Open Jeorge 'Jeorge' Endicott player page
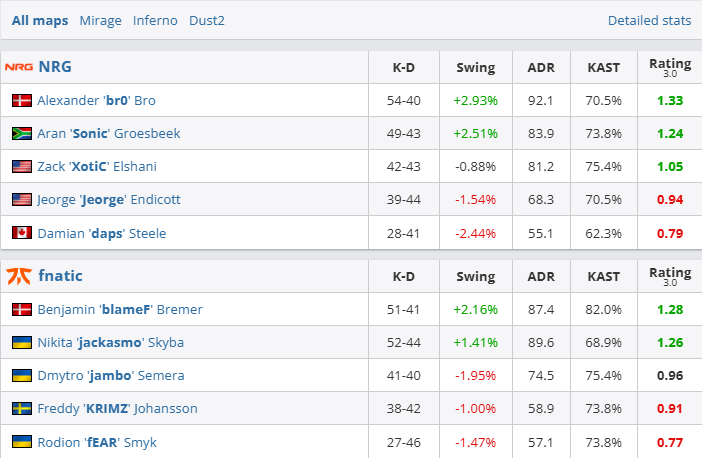 point(109,199)
